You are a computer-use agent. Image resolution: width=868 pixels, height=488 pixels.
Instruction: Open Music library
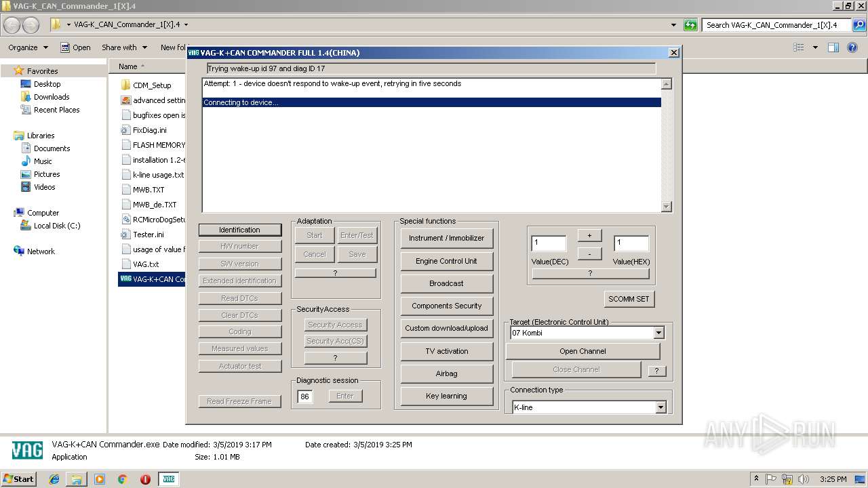coord(43,161)
